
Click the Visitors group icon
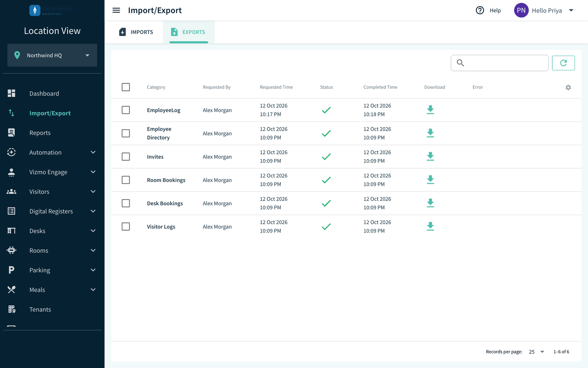tap(11, 192)
